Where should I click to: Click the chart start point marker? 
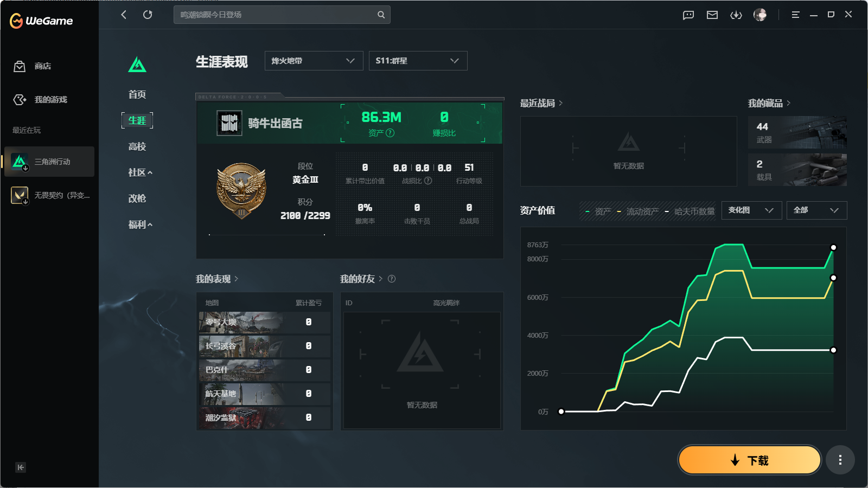tap(561, 412)
